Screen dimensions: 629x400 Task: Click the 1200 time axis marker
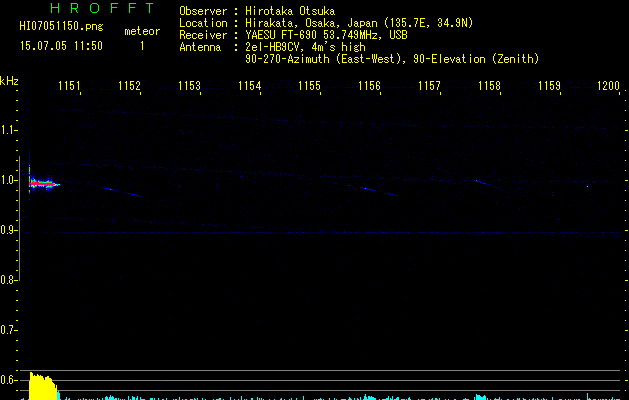[x=609, y=86]
